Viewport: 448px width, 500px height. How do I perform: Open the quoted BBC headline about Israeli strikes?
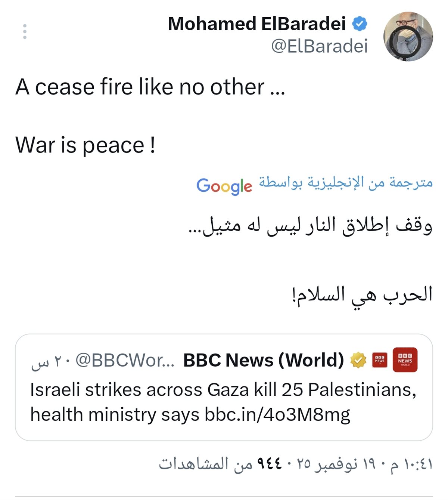pyautogui.click(x=223, y=390)
